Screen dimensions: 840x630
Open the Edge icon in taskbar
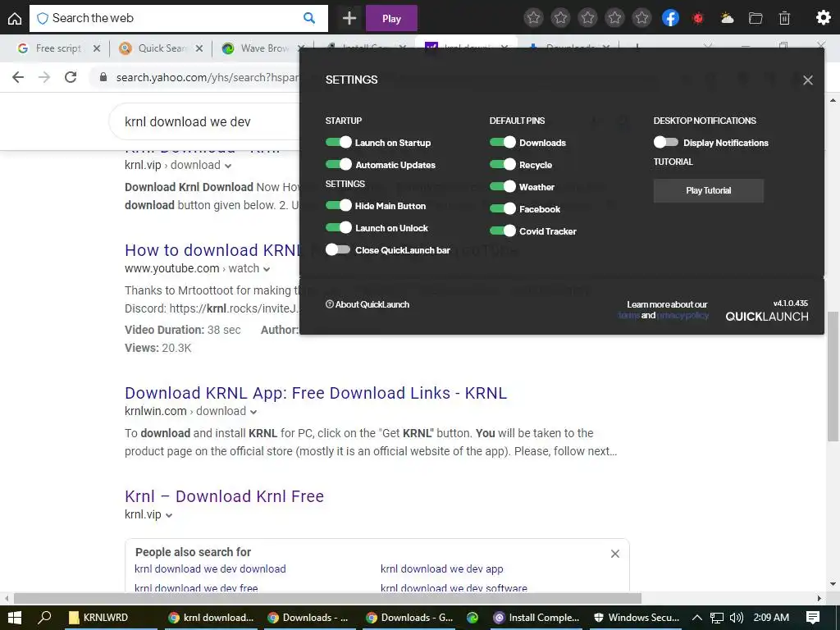click(472, 618)
